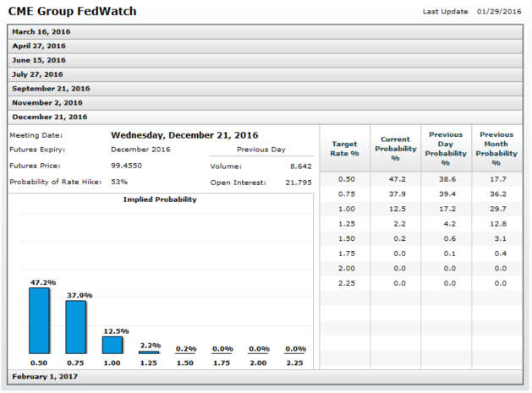
Task: Expand the March 16, 2016 meeting section
Action: coord(265,32)
